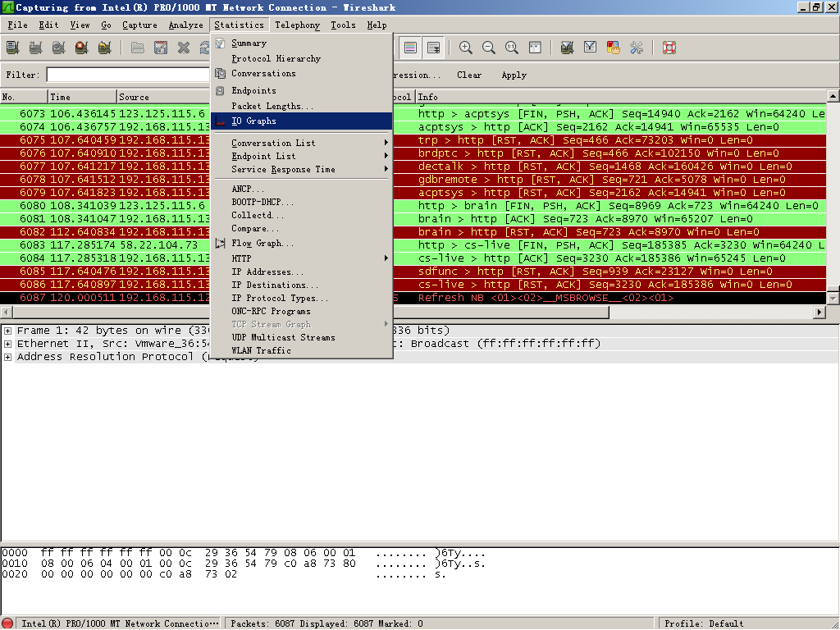The width and height of the screenshot is (840, 630).
Task: Expand the Frame 1 tree node
Action: (7, 331)
